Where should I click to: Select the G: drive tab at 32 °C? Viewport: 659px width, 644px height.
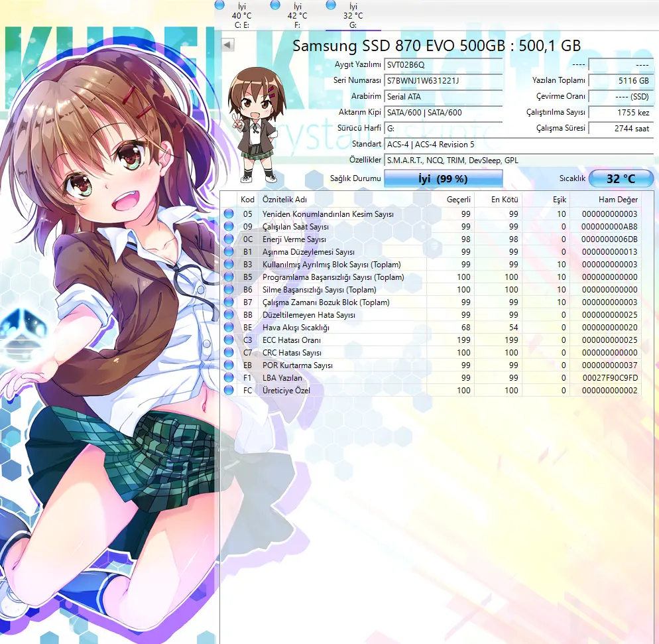[x=353, y=15]
